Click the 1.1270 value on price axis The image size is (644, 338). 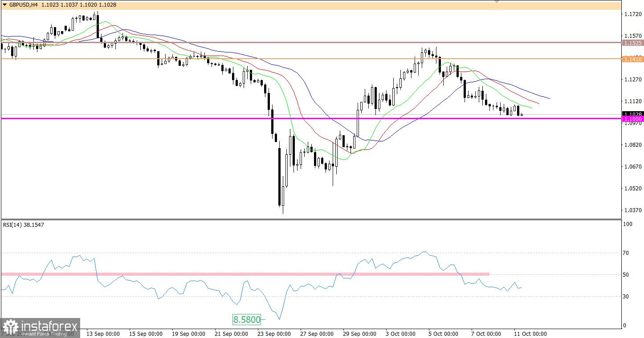coord(633,80)
